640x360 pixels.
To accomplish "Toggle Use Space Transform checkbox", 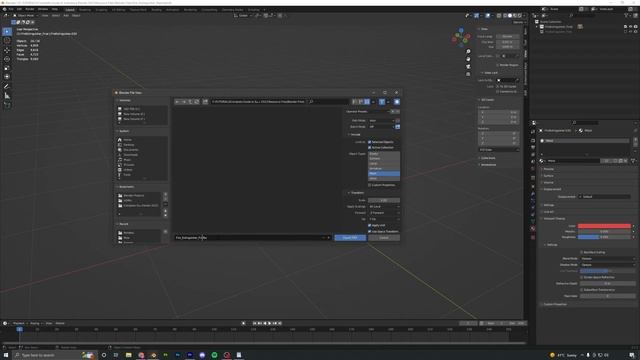I will click(370, 231).
